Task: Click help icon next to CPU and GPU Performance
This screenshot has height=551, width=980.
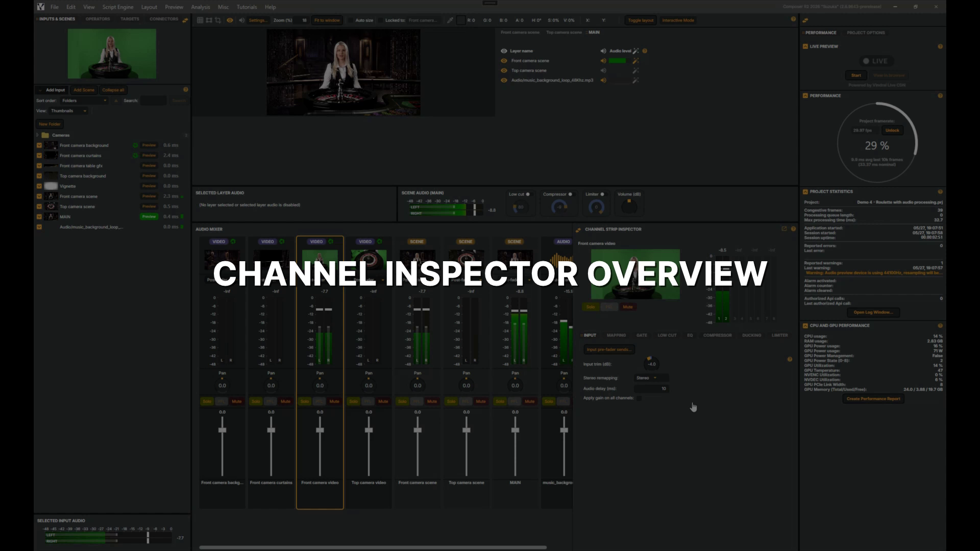Action: tap(940, 325)
